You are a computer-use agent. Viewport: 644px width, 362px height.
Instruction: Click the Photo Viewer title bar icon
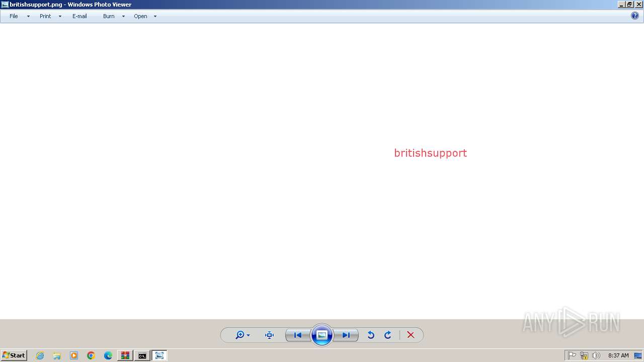5,5
